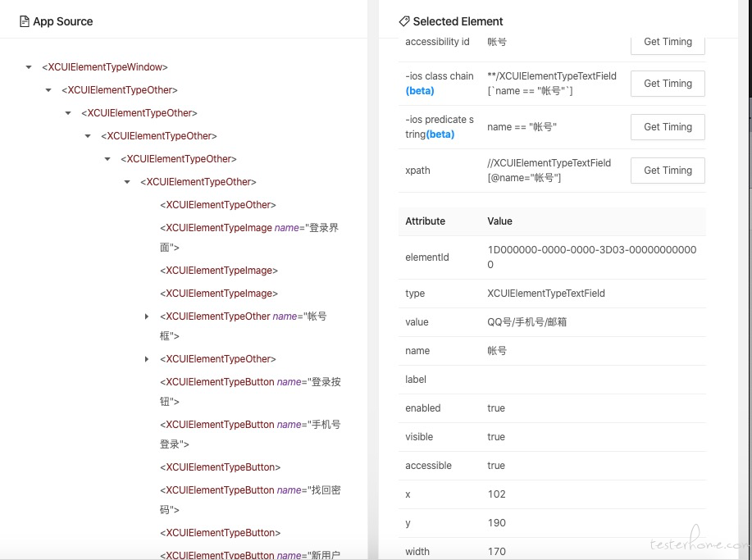Viewport: 752px width, 560px height.
Task: Select the 找回密码 button element
Action: tap(250, 499)
